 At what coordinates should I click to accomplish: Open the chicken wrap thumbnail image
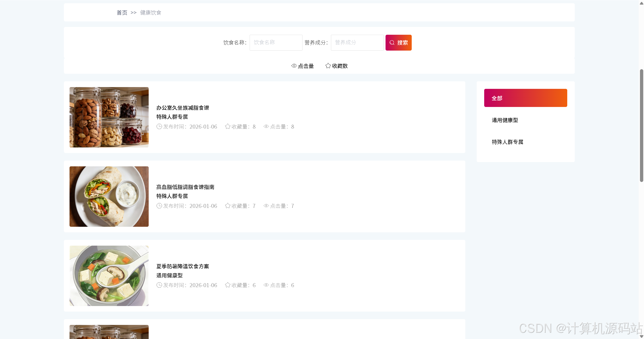click(109, 197)
